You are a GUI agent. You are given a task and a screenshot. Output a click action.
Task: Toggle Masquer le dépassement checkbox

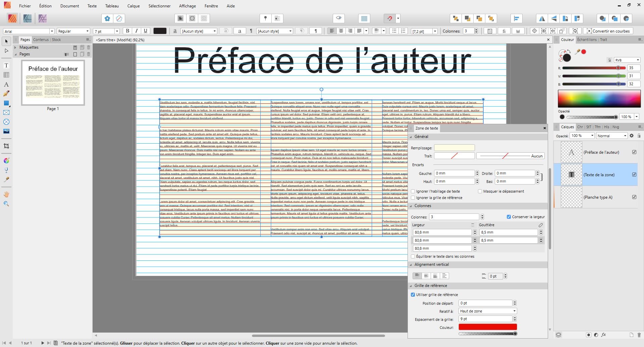point(480,191)
